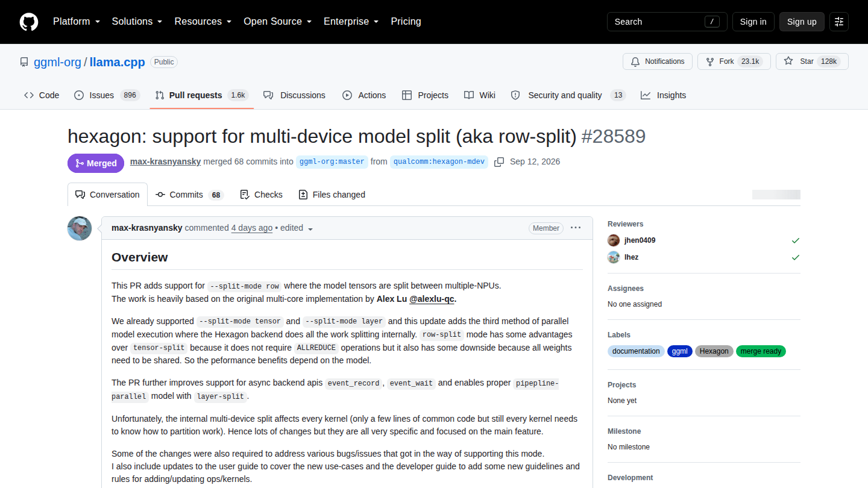Click the '4 days ago' timestamp
The height and width of the screenshot is (488, 868).
252,228
